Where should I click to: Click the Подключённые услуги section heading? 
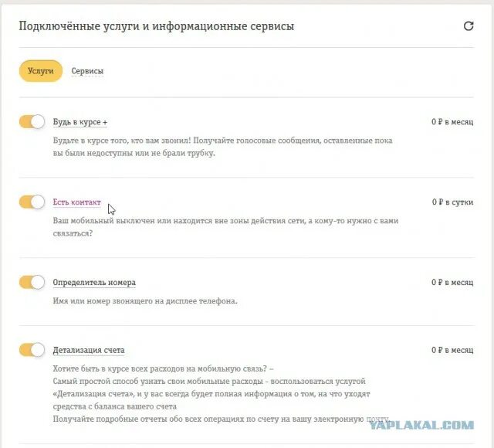pos(156,26)
